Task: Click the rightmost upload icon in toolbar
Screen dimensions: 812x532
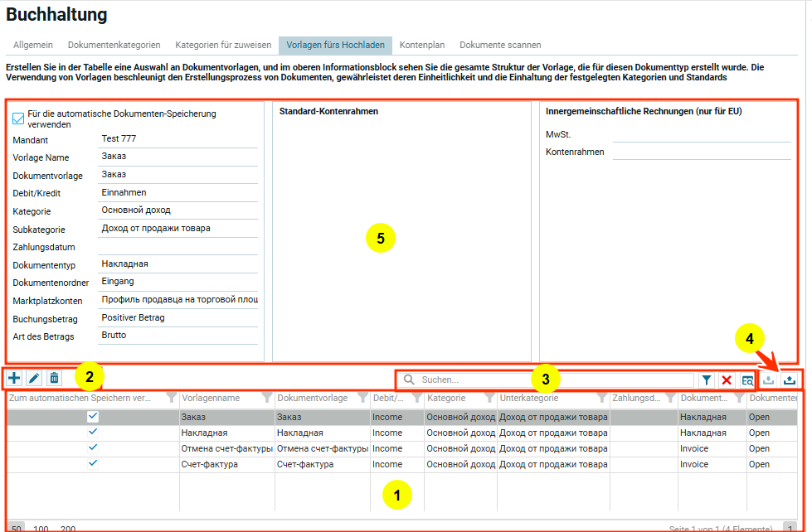Action: pyautogui.click(x=790, y=380)
